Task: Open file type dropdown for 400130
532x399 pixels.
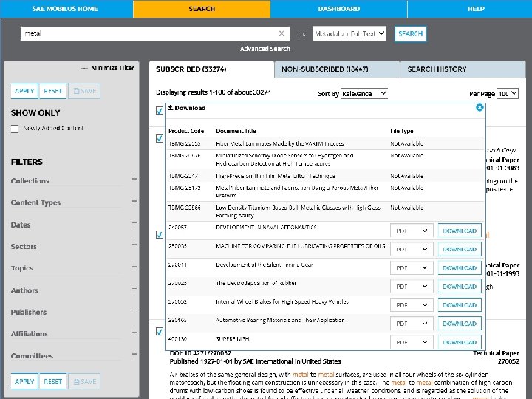Action: coord(412,341)
